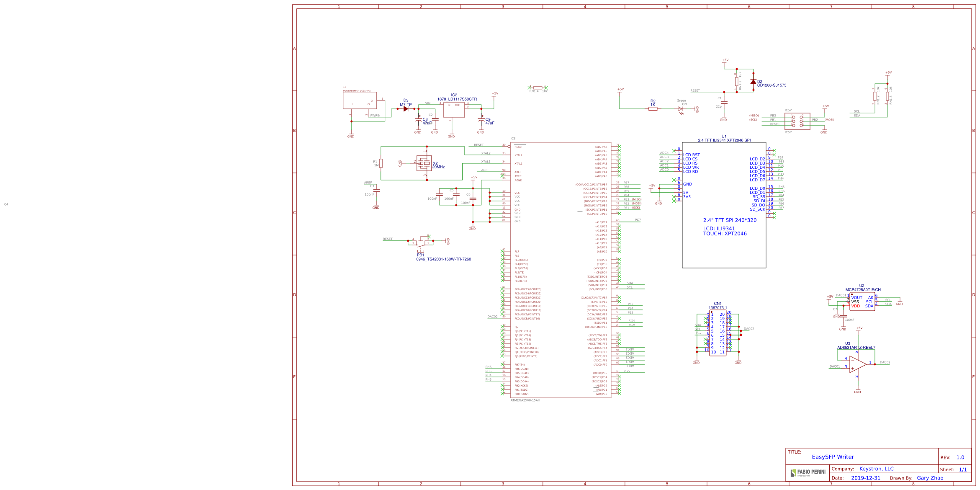980x490 pixels.
Task: Select the 2.4 TFT ILI9341 module U1
Action: coord(723,205)
